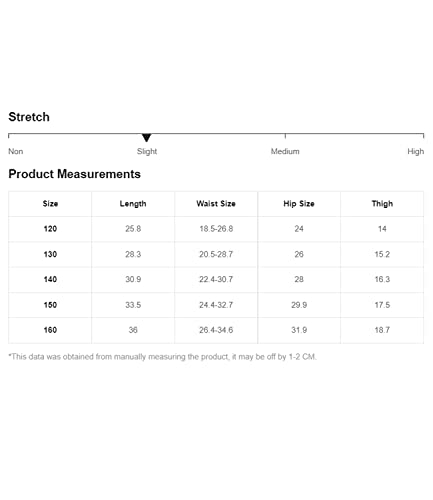Screen dimensions: 433x500
Task: Select size 130 row label
Action: click(x=50, y=254)
